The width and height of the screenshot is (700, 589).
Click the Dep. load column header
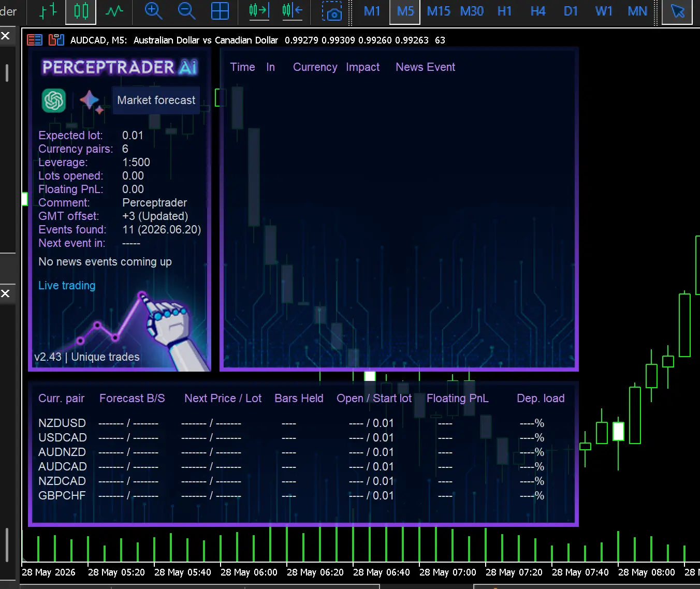click(541, 398)
